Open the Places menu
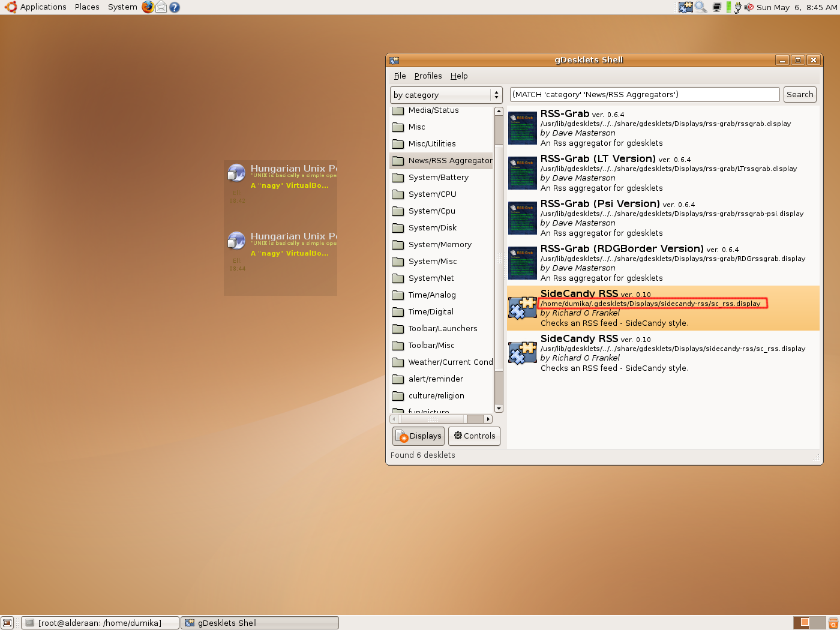The width and height of the screenshot is (840, 630). click(87, 7)
